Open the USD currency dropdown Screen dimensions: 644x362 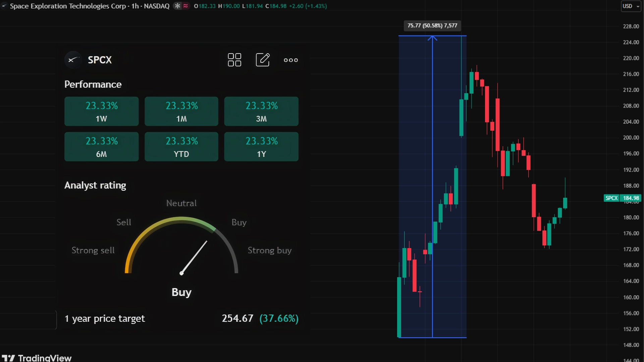tap(631, 6)
